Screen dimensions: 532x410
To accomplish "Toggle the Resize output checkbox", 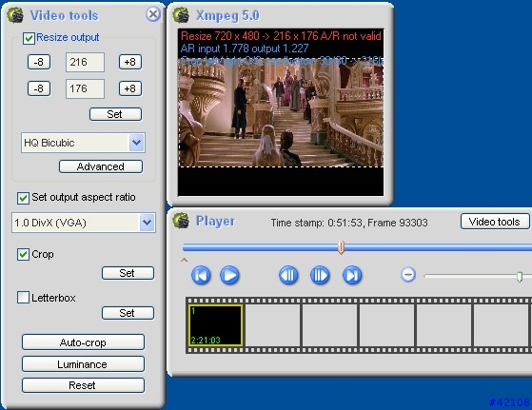I will tap(29, 38).
